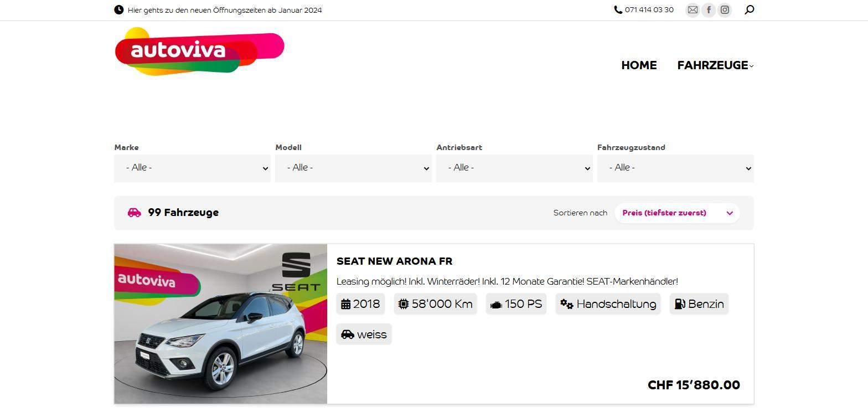
Task: Click the Marke filter label
Action: (127, 147)
